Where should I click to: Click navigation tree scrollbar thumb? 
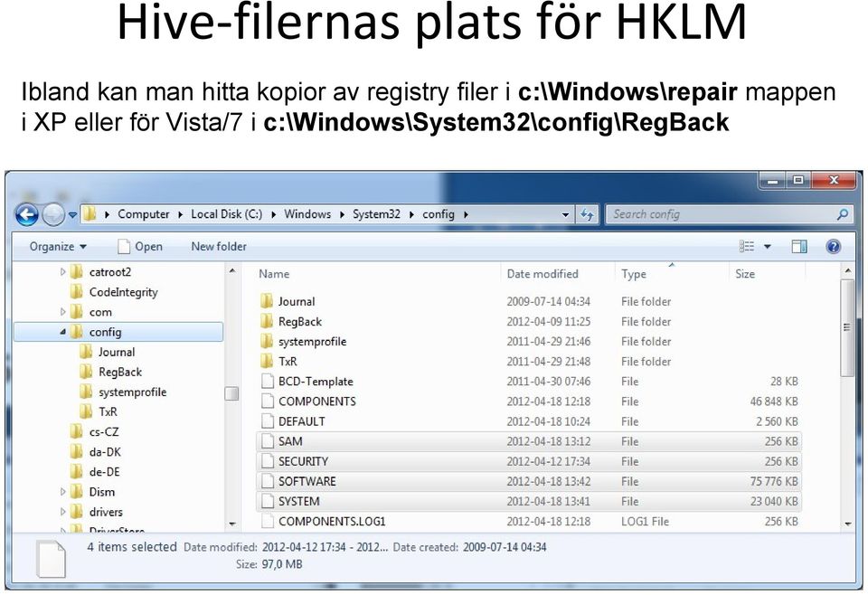point(232,393)
